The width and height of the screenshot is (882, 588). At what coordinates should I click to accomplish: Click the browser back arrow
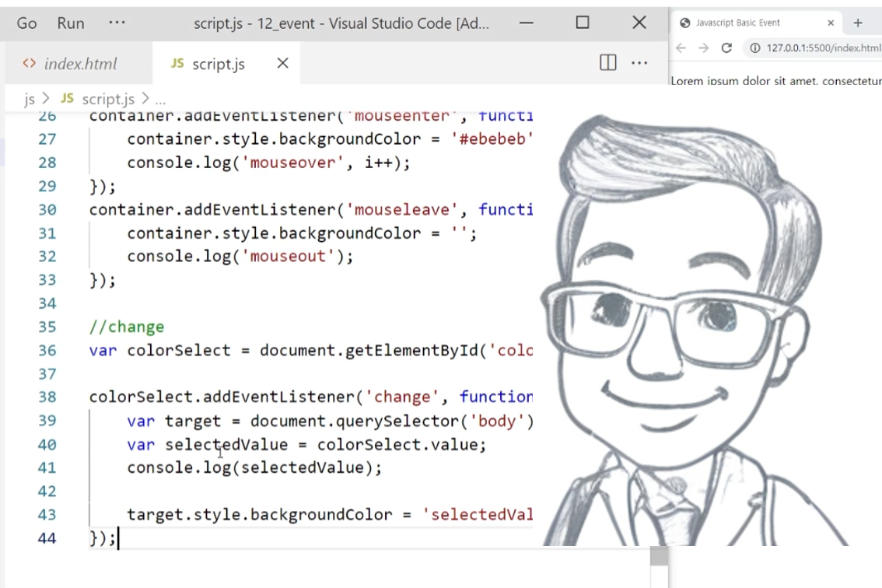(681, 48)
